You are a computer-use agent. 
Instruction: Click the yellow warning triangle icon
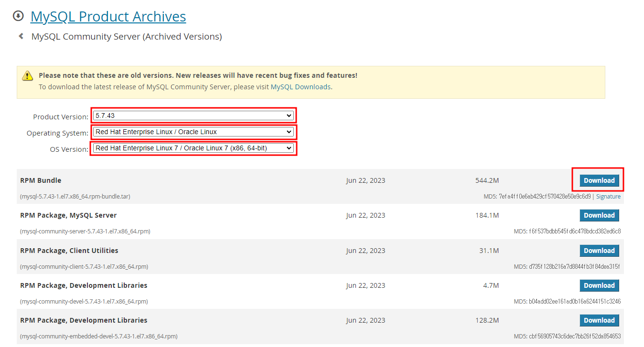click(x=28, y=75)
